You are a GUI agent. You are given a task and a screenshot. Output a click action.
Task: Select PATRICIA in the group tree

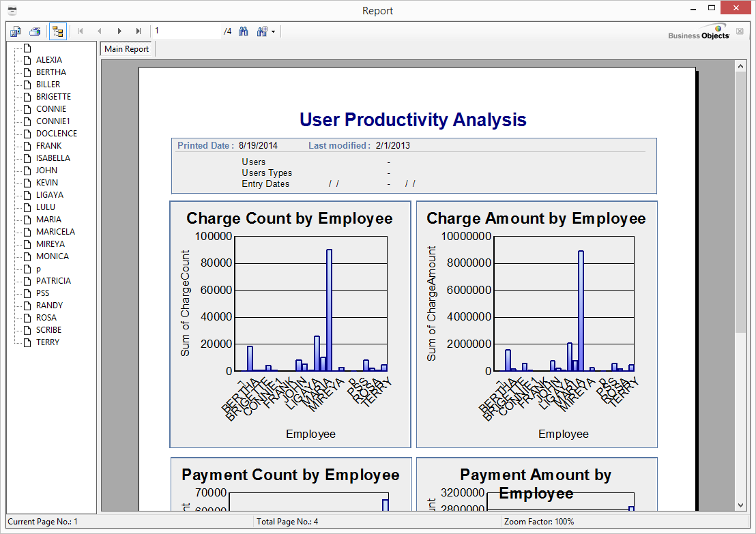tap(53, 281)
